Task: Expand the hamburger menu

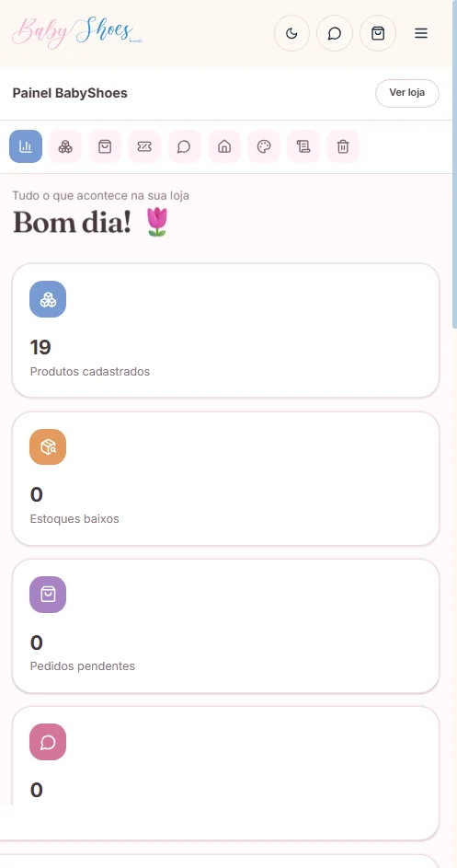Action: 421,33
